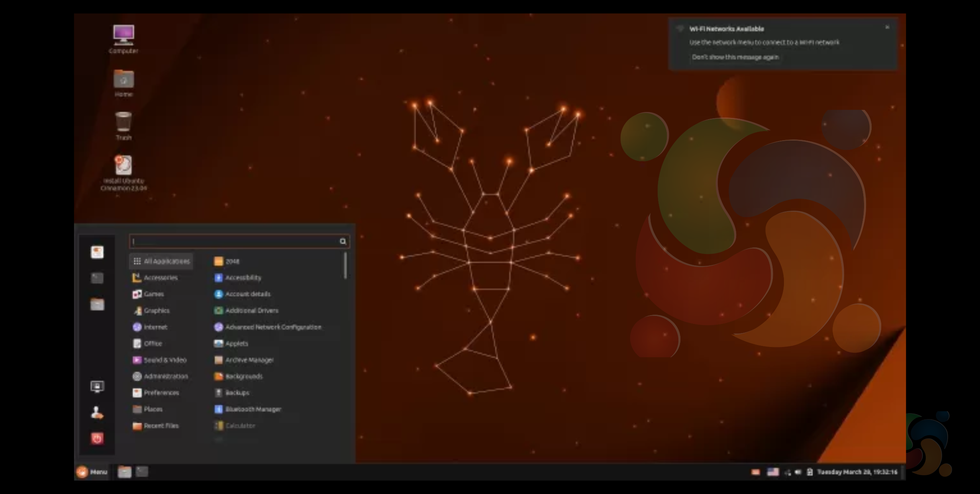The width and height of the screenshot is (980, 494).
Task: Click the log out icon in menu sidebar
Action: click(97, 412)
